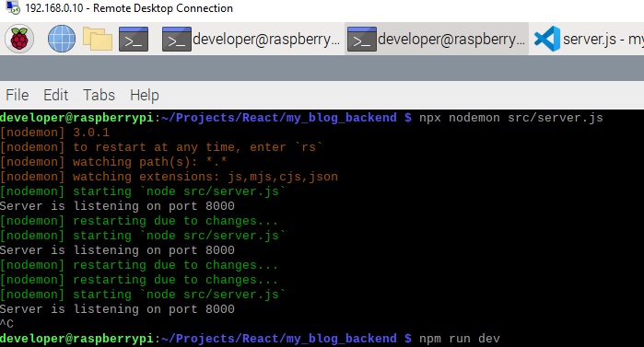
Task: Click the npx nodemon src/server.js command text
Action: 511,118
